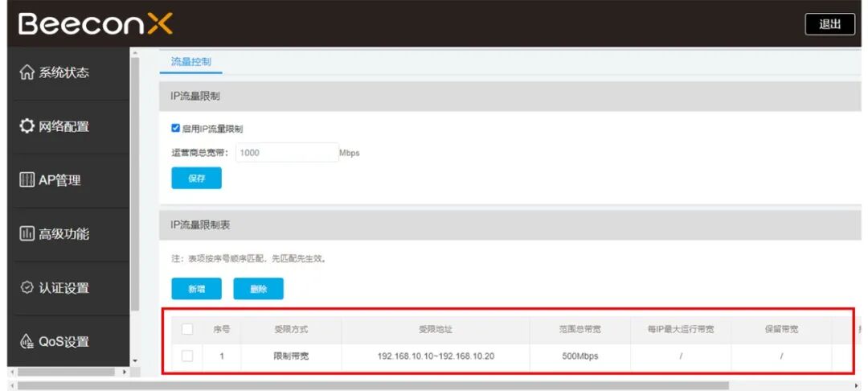Click the page scrollbar left arrow
The width and height of the screenshot is (868, 391).
click(x=11, y=385)
